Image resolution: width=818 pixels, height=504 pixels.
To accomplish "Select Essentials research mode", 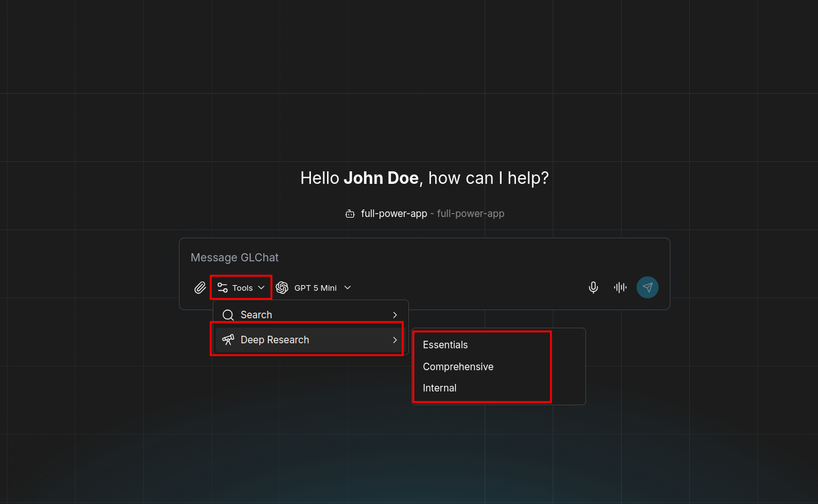I will 445,345.
